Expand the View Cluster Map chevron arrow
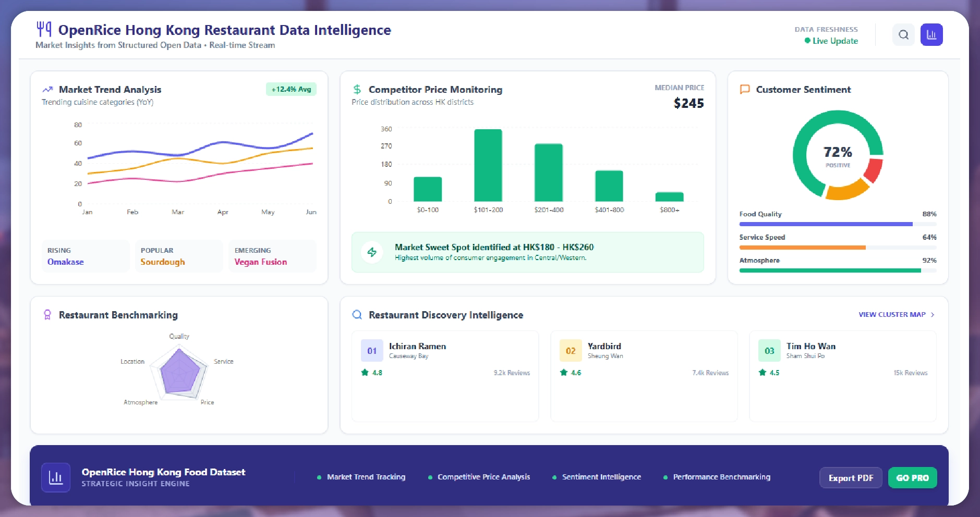 coord(933,315)
